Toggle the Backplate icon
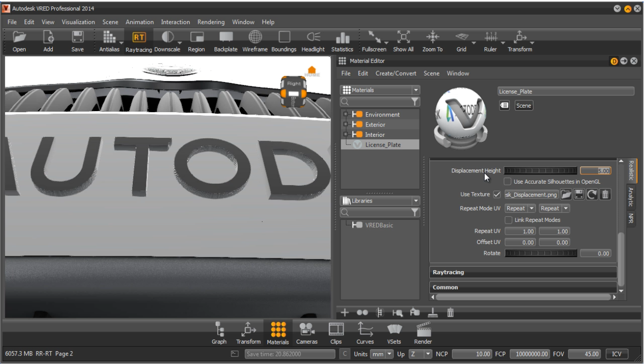The image size is (644, 364). point(226,37)
